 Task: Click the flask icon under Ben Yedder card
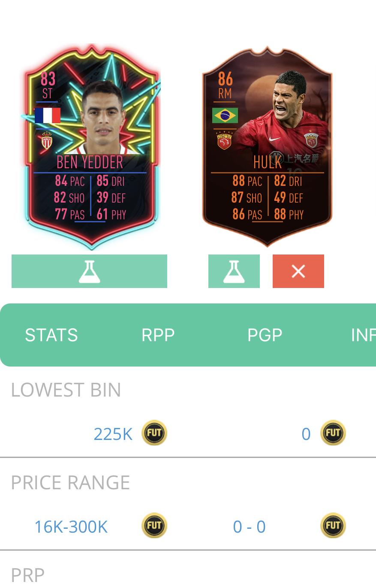(89, 271)
